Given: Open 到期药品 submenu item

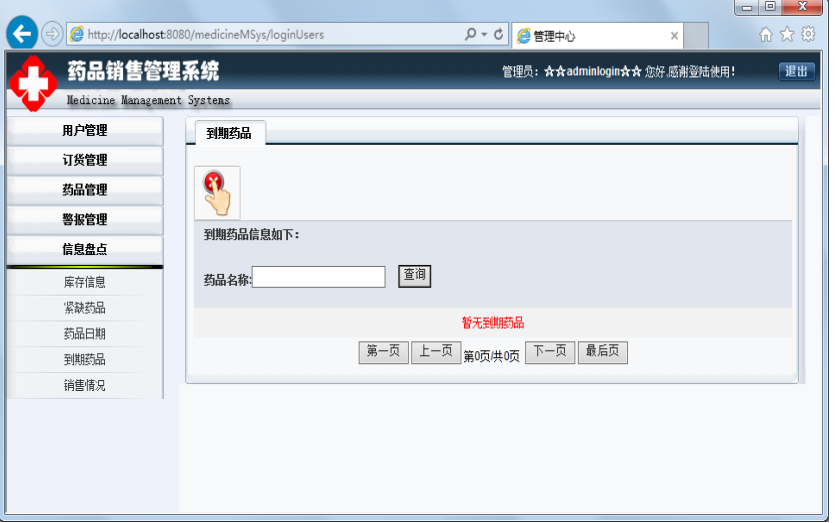Looking at the screenshot, I should [85, 359].
